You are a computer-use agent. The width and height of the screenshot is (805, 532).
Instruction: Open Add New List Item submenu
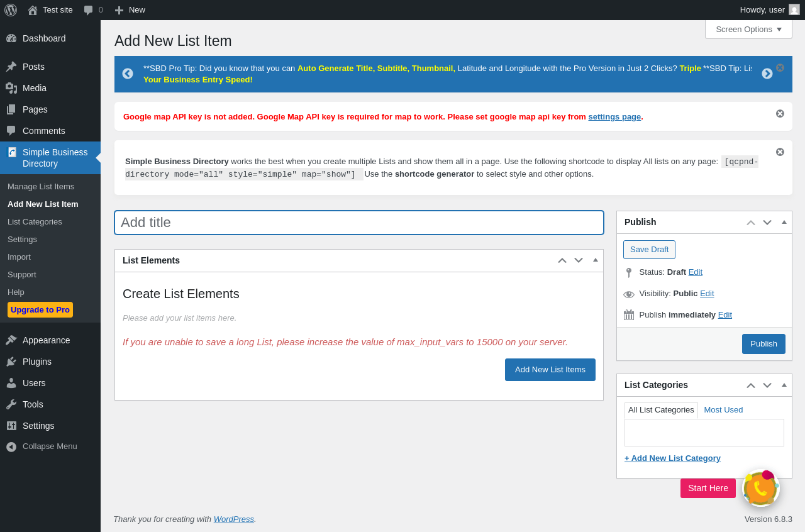click(x=43, y=204)
